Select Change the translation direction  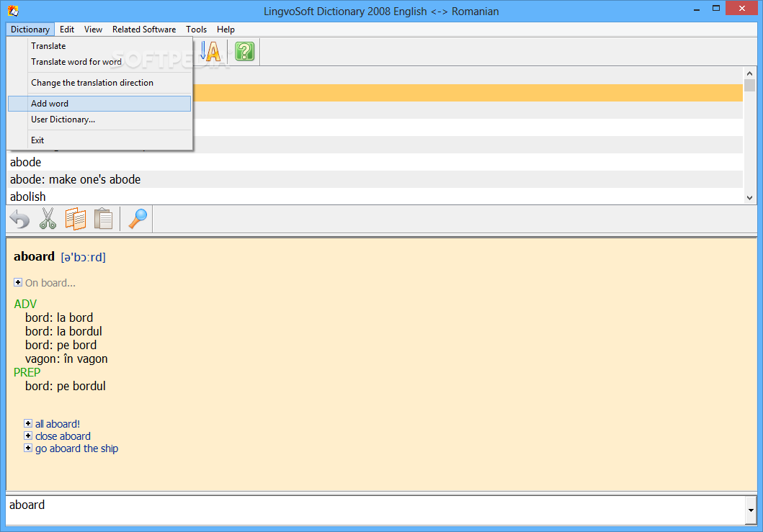(x=99, y=83)
